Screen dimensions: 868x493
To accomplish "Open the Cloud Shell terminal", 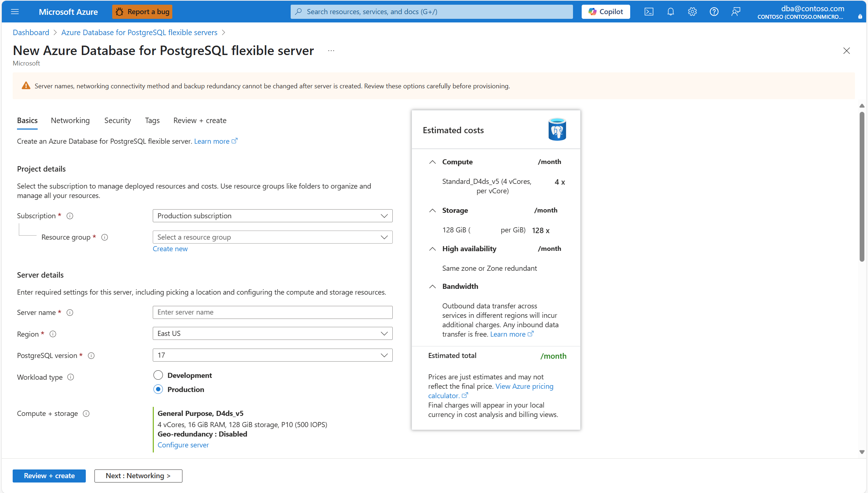I will (649, 11).
